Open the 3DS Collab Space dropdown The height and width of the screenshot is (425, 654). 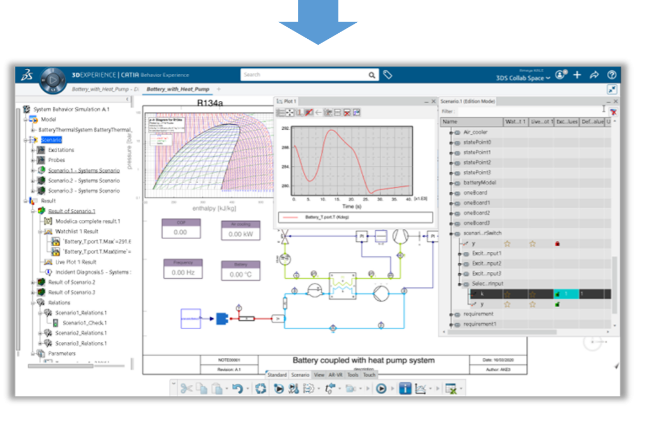(x=523, y=78)
